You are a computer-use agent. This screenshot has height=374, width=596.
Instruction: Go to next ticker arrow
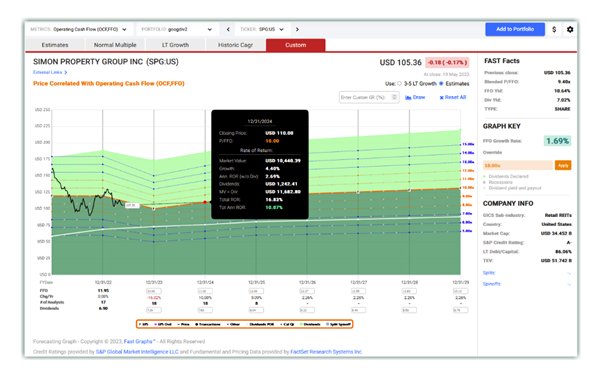(297, 29)
